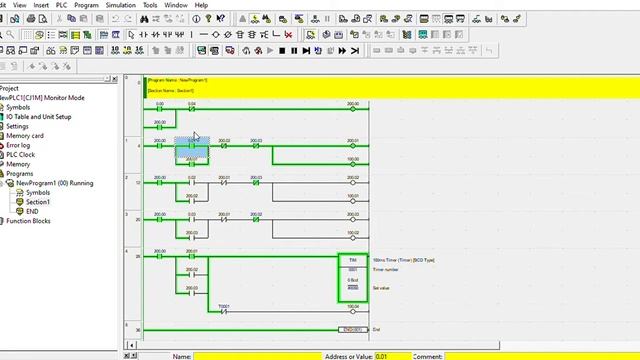Toggle PLC Monitoring icon
This screenshot has height=360, width=640.
(x=311, y=35)
